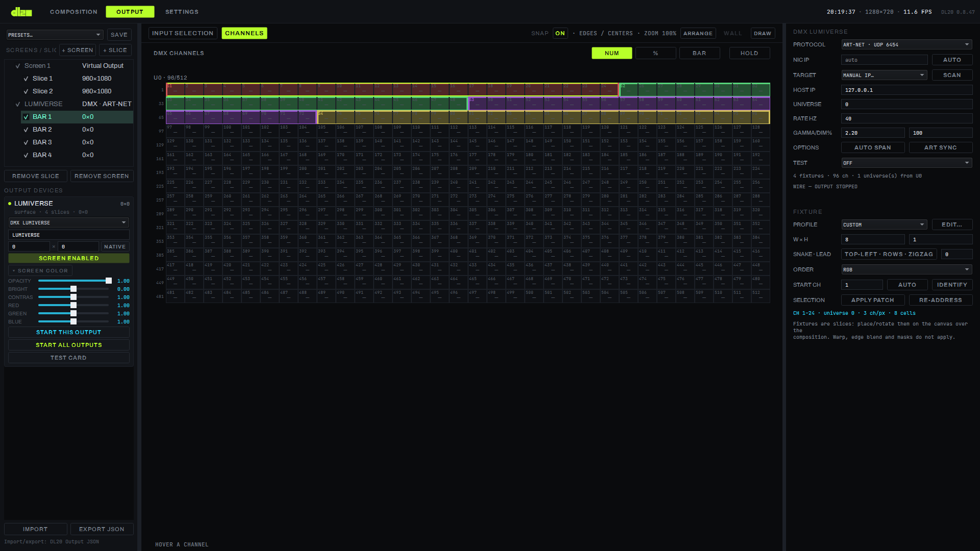Click the Identify fixture button
The image size is (980, 551).
(x=952, y=285)
